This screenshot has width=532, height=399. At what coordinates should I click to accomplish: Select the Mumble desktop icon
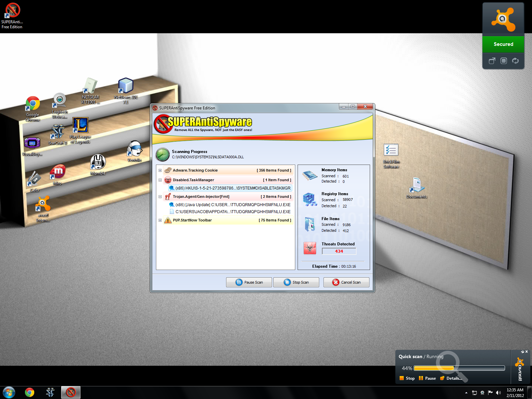click(x=98, y=165)
